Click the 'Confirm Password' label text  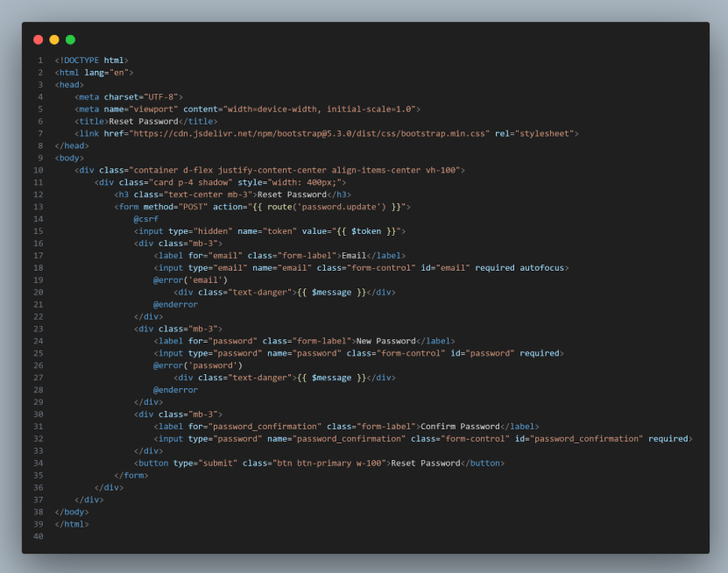[x=460, y=427]
